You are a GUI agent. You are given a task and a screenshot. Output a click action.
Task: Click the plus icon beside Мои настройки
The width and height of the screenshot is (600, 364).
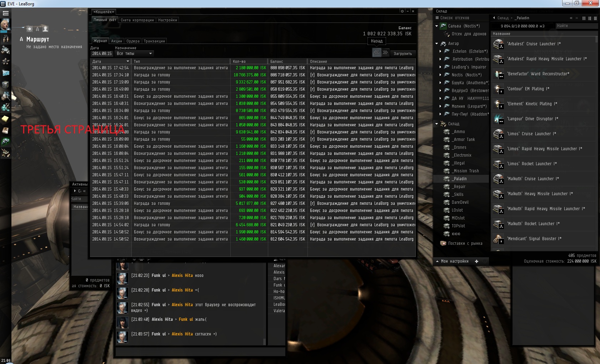click(x=476, y=261)
